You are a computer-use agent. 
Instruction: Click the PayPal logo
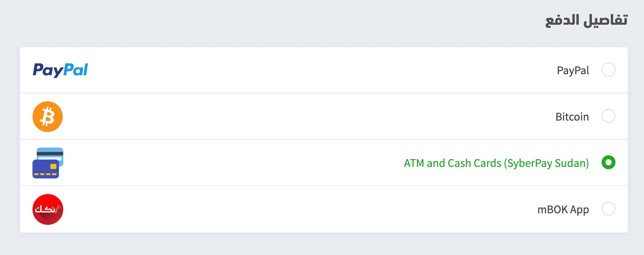point(60,70)
